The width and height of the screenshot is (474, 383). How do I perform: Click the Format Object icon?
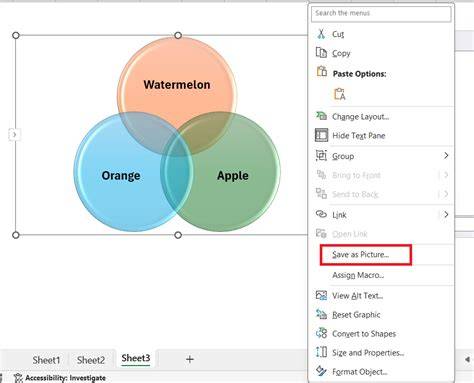coord(321,371)
